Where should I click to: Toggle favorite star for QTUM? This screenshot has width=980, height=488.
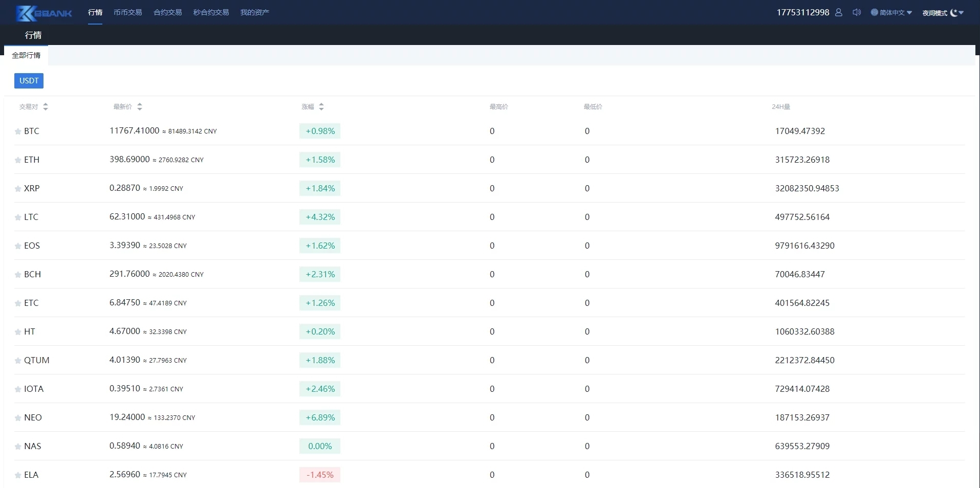point(18,361)
